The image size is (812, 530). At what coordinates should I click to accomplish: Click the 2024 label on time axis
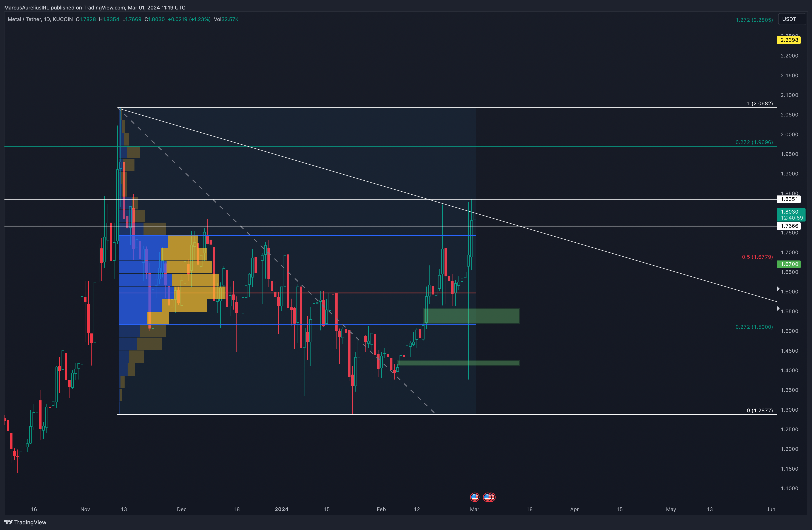coord(281,509)
